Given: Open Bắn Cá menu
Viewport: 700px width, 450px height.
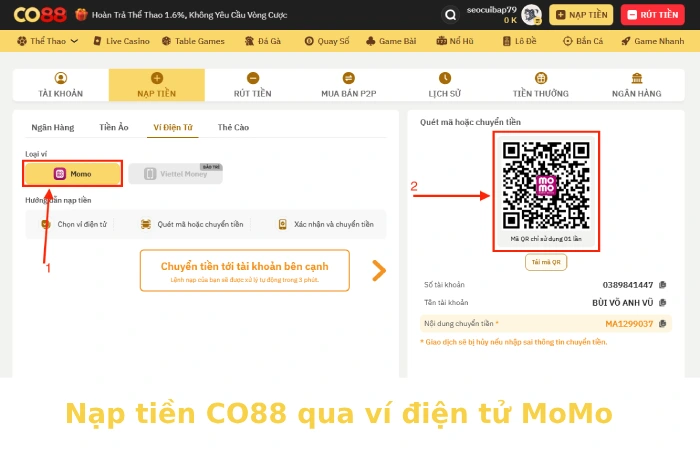Looking at the screenshot, I should click(583, 41).
